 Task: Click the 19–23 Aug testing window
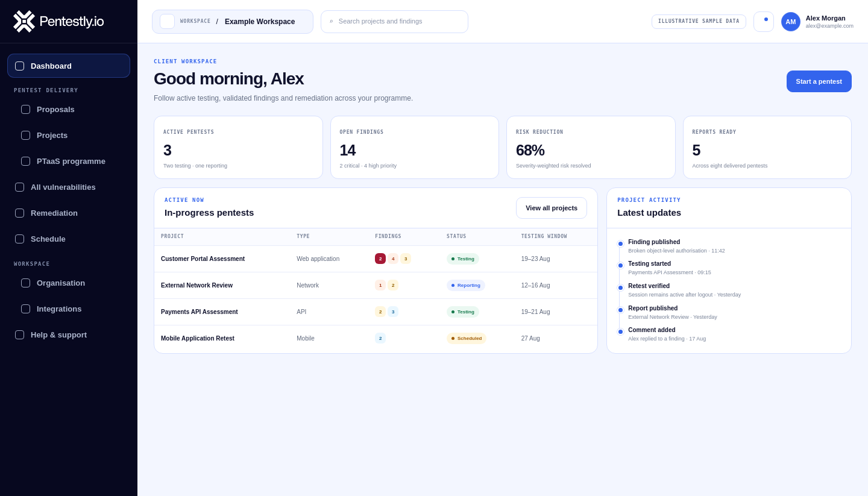click(536, 259)
